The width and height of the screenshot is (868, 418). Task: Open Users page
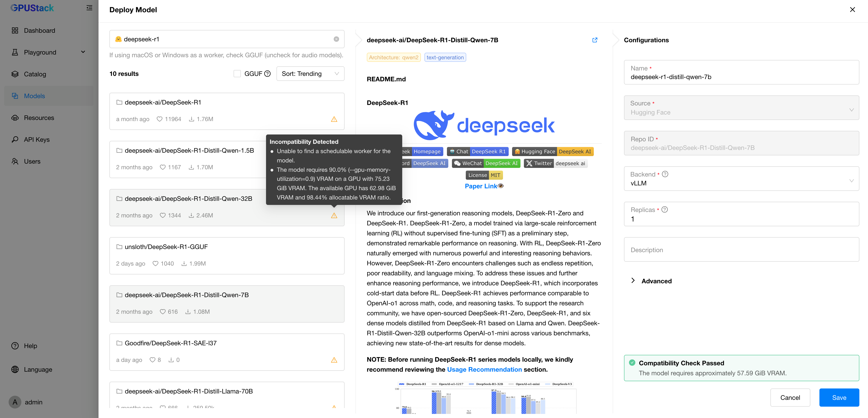click(x=49, y=161)
